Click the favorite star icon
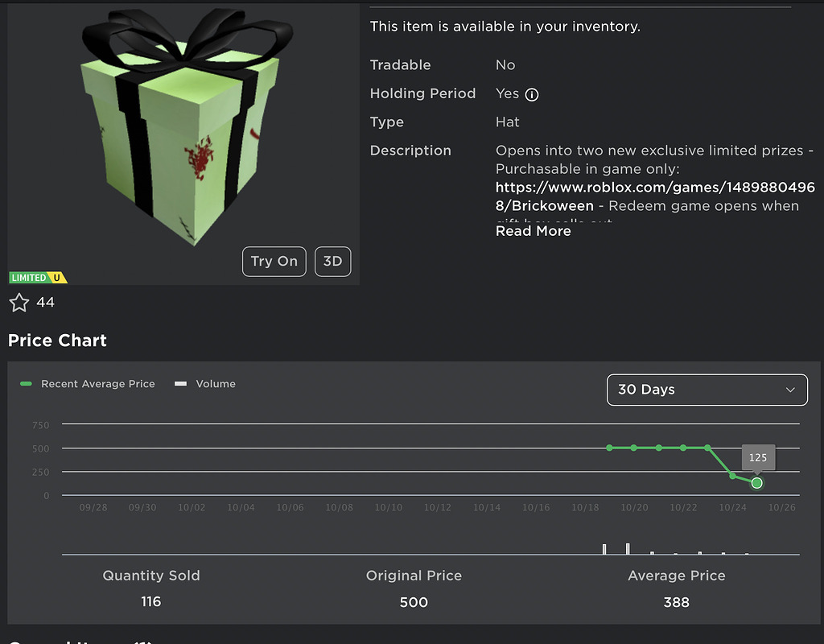This screenshot has height=644, width=824. (x=20, y=302)
